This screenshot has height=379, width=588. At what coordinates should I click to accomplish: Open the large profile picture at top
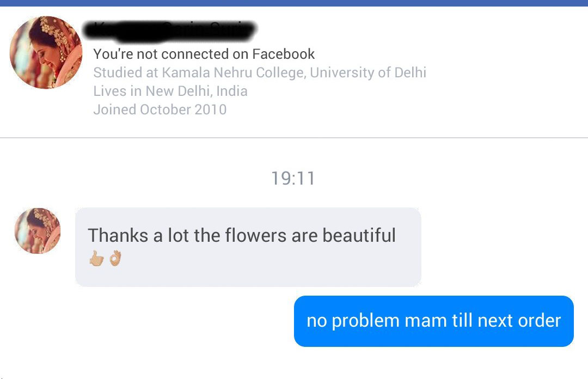click(46, 53)
